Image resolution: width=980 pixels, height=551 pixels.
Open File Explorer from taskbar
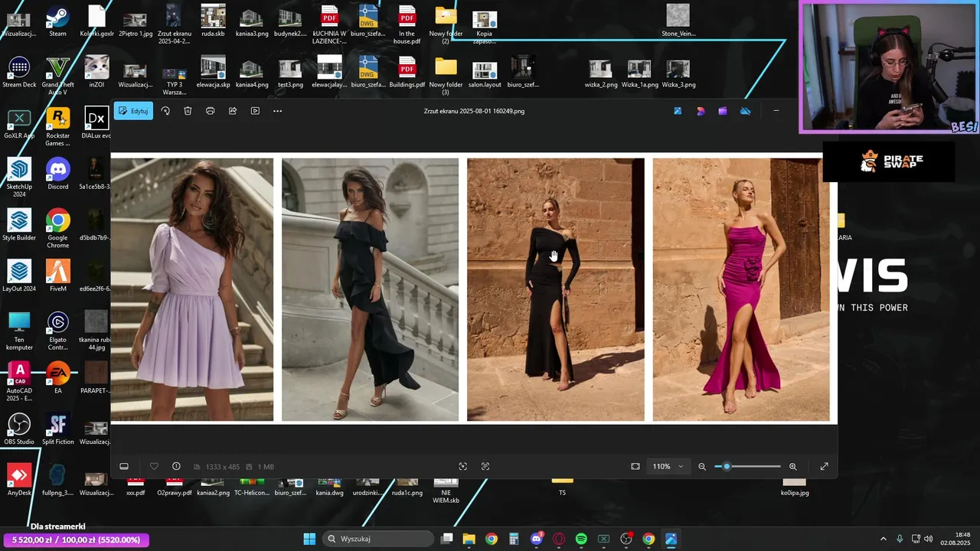(x=469, y=539)
